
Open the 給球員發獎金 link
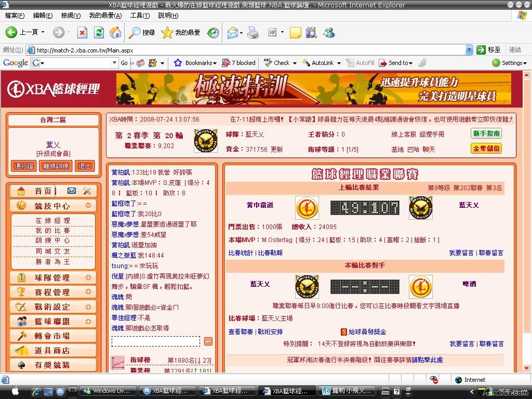pos(367,331)
